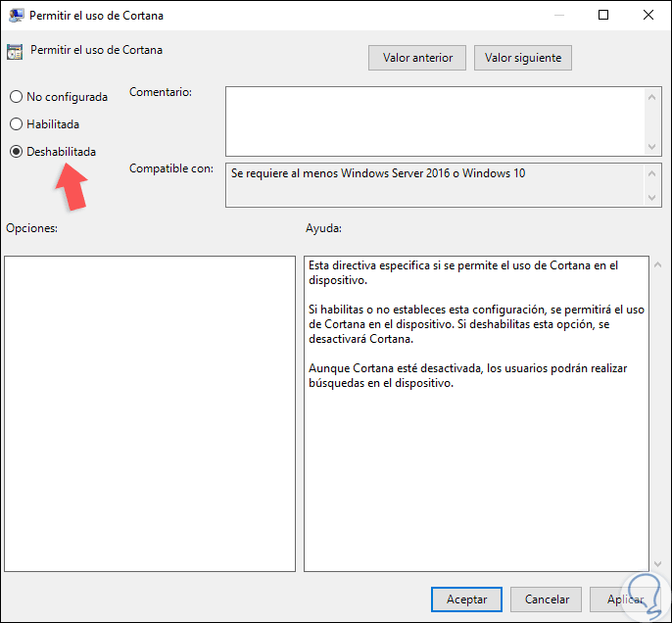Close the Permitir el uso de Cortana dialog
Viewport: 672px width, 623px height.
(x=648, y=15)
